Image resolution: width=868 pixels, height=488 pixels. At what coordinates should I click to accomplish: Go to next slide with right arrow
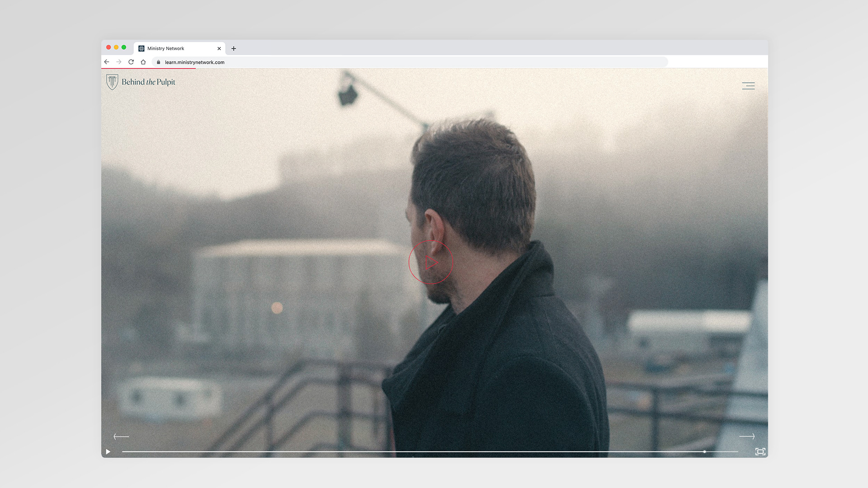click(x=747, y=436)
